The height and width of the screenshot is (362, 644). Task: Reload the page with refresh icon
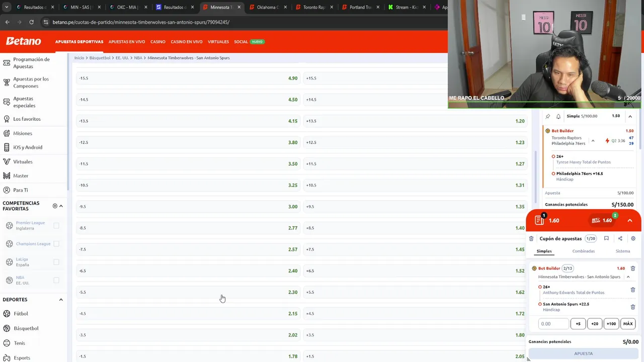[x=31, y=22]
